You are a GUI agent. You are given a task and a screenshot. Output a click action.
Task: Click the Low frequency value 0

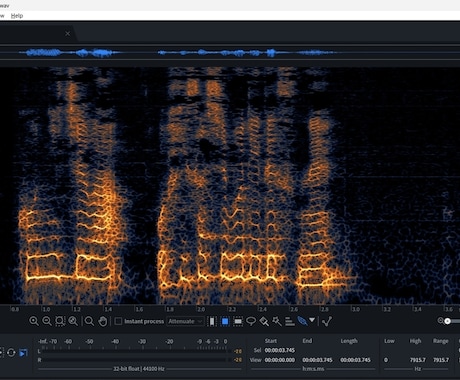[386, 360]
